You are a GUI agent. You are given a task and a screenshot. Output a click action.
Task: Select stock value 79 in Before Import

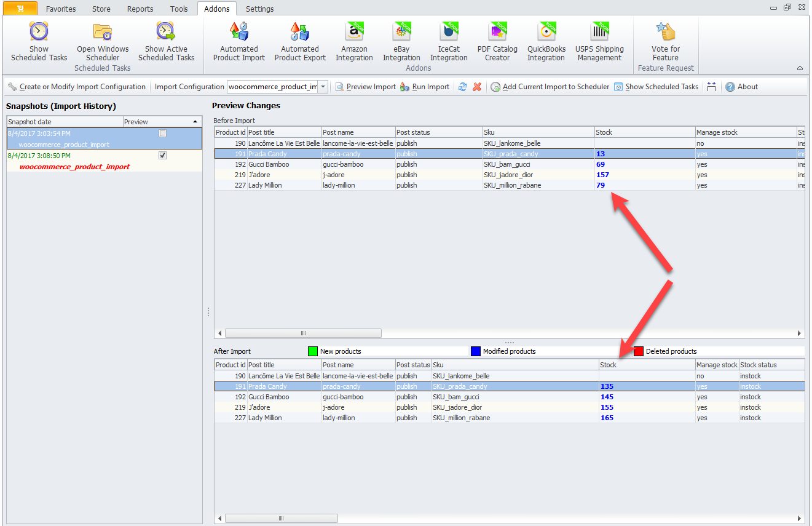click(601, 185)
